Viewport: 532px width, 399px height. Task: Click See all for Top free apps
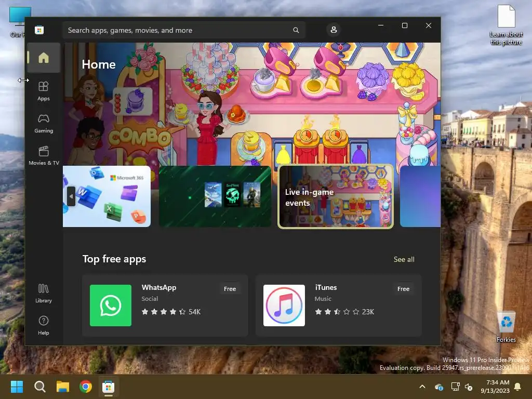(x=404, y=259)
